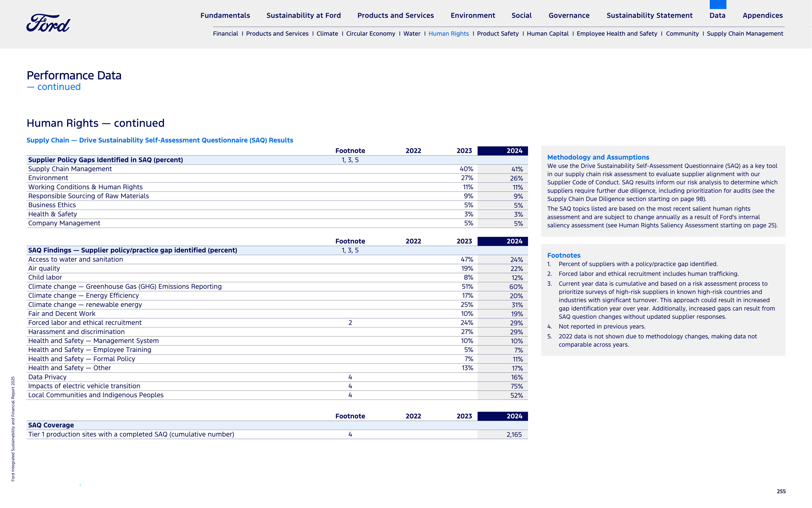
Task: Open Product Safety subsection
Action: pos(498,34)
